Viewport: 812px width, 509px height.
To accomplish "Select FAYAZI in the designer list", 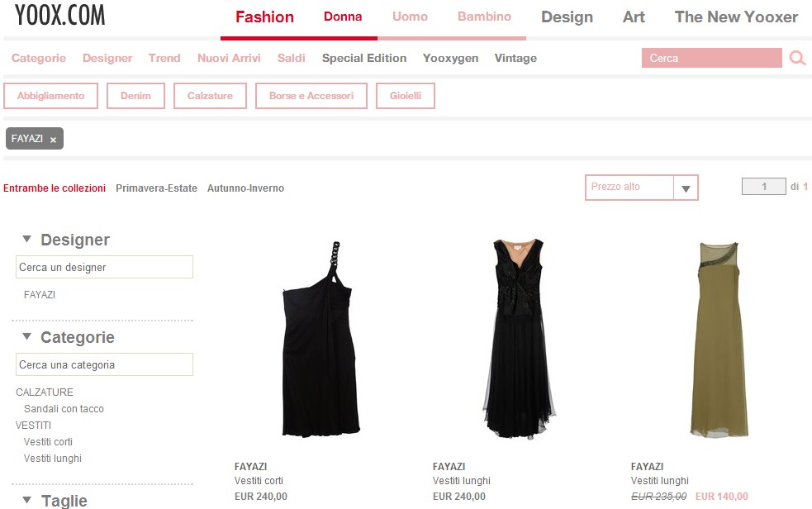I will click(40, 295).
